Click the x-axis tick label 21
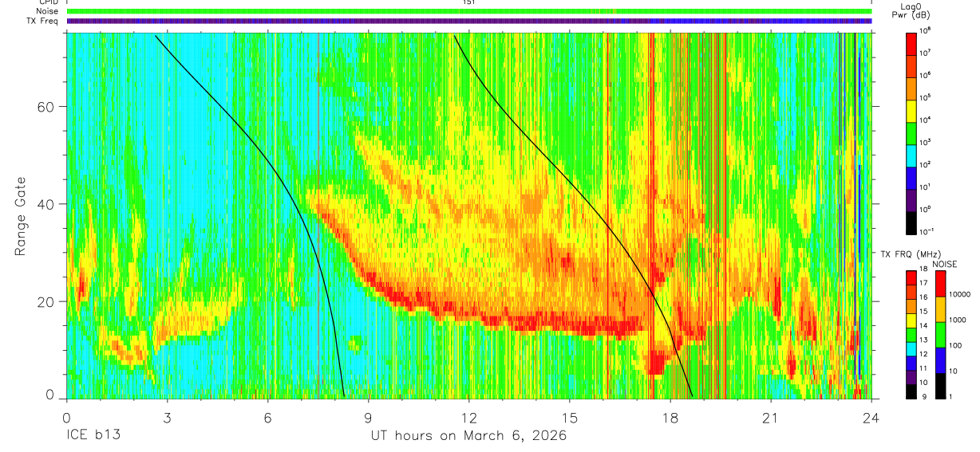Viewport: 980px width, 452px height. click(x=771, y=419)
